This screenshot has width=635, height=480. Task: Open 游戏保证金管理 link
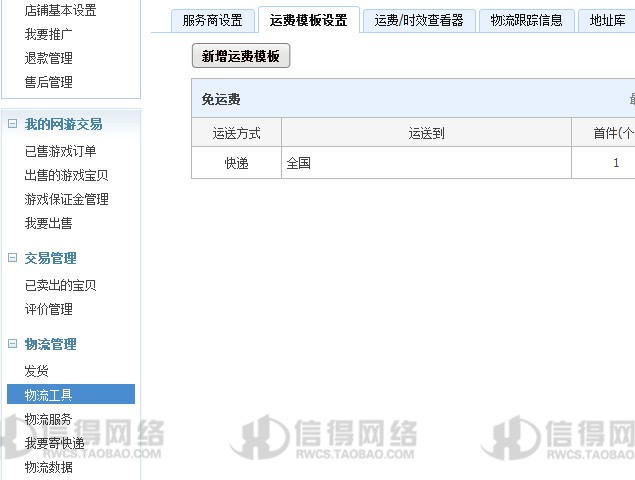pos(66,199)
